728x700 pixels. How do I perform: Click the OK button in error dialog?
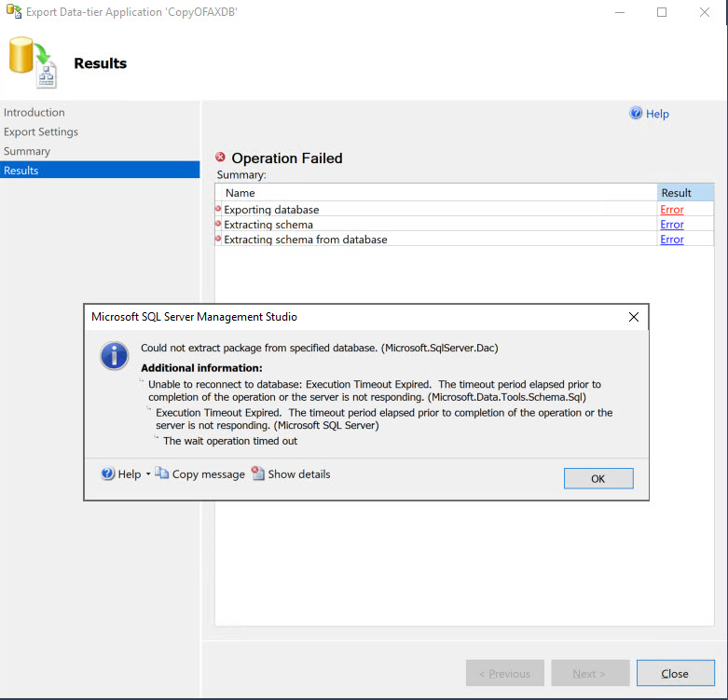(598, 478)
